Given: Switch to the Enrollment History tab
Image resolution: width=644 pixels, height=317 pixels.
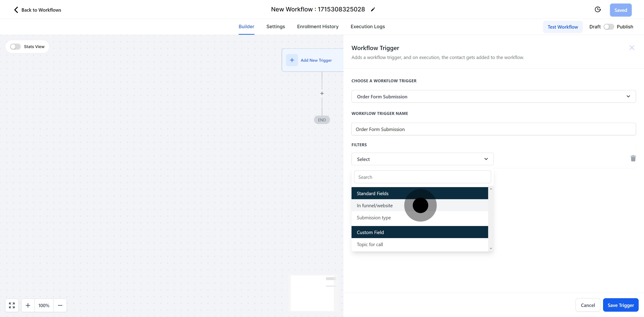Looking at the screenshot, I should pyautogui.click(x=318, y=27).
